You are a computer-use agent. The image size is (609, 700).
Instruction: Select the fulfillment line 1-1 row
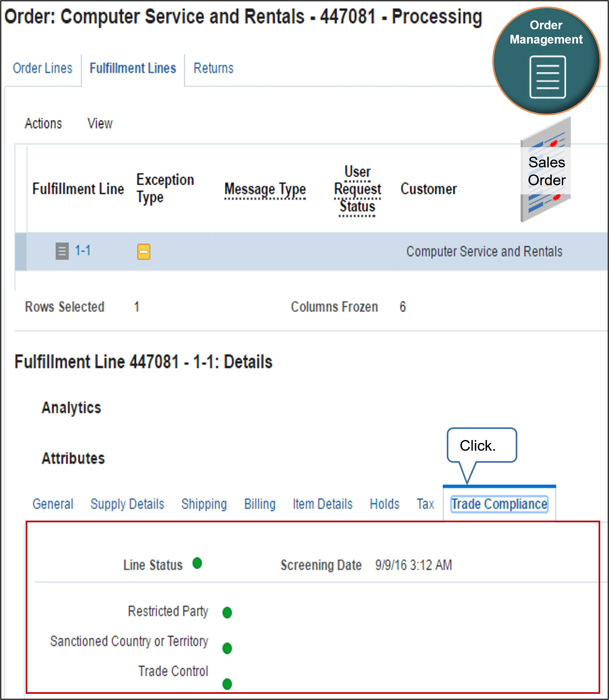click(x=306, y=251)
